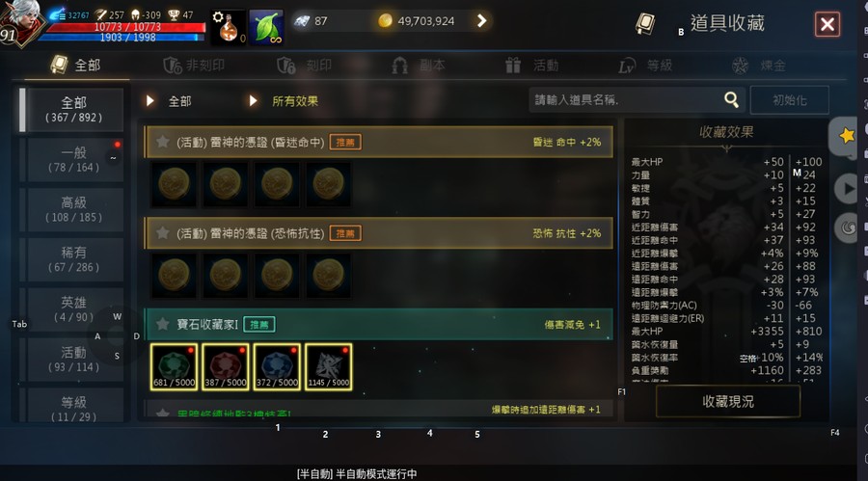Select the blue gem 372/5000 item
This screenshot has width=868, height=481.
277,366
